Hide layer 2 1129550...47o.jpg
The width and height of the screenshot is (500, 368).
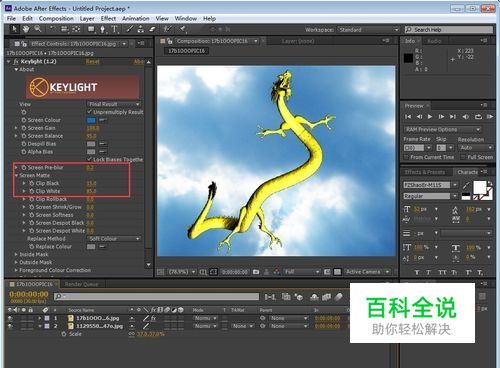point(10,326)
